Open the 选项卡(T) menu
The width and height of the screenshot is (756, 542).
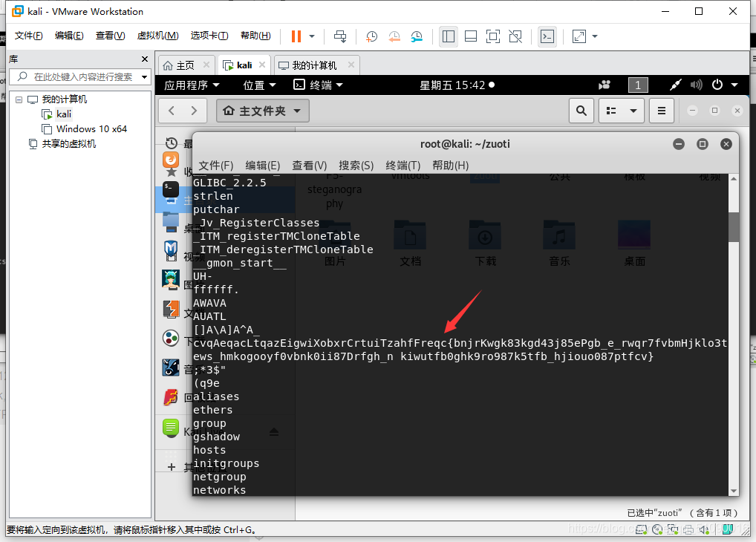[x=209, y=36]
